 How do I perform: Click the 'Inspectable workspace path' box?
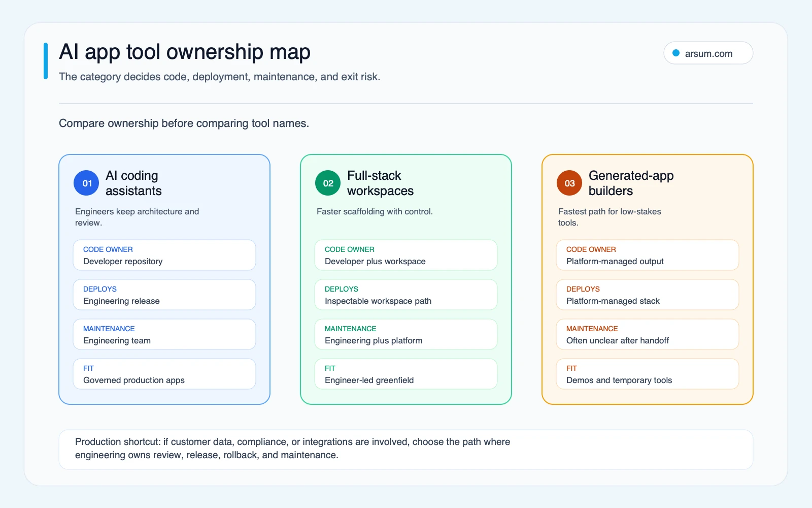(406, 295)
